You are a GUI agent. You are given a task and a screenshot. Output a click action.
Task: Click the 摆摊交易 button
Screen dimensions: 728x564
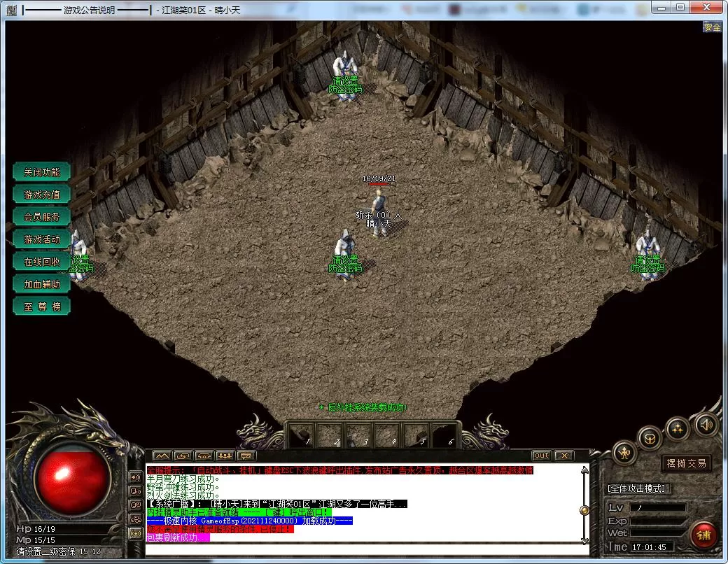point(686,463)
